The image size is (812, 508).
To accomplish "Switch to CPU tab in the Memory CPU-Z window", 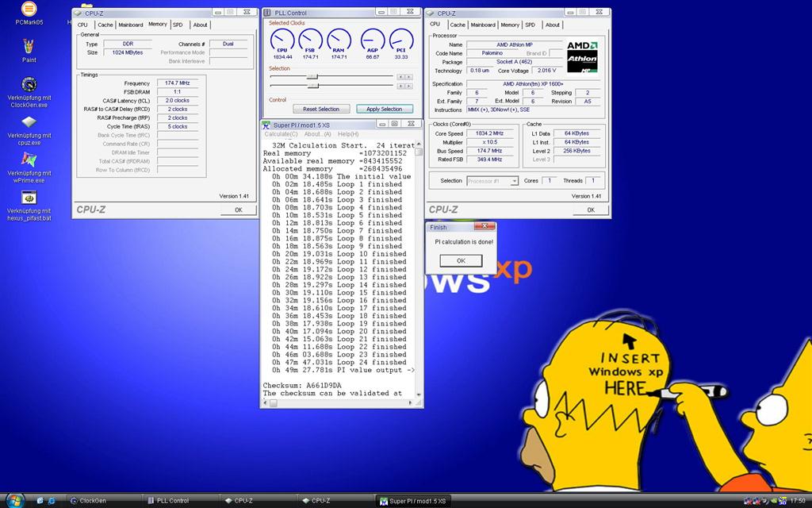I will tap(82, 25).
